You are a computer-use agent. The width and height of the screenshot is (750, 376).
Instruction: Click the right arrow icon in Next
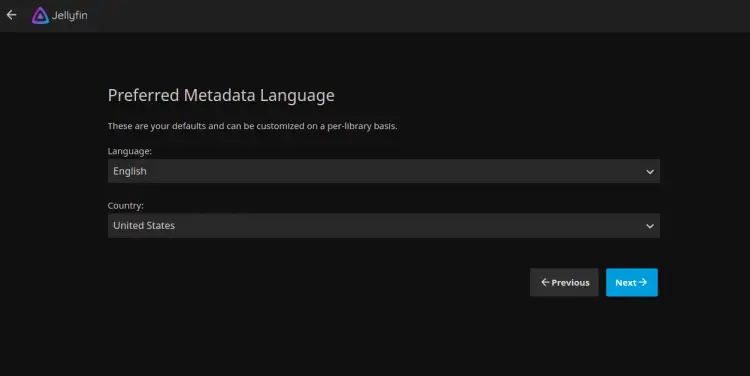pyautogui.click(x=643, y=282)
